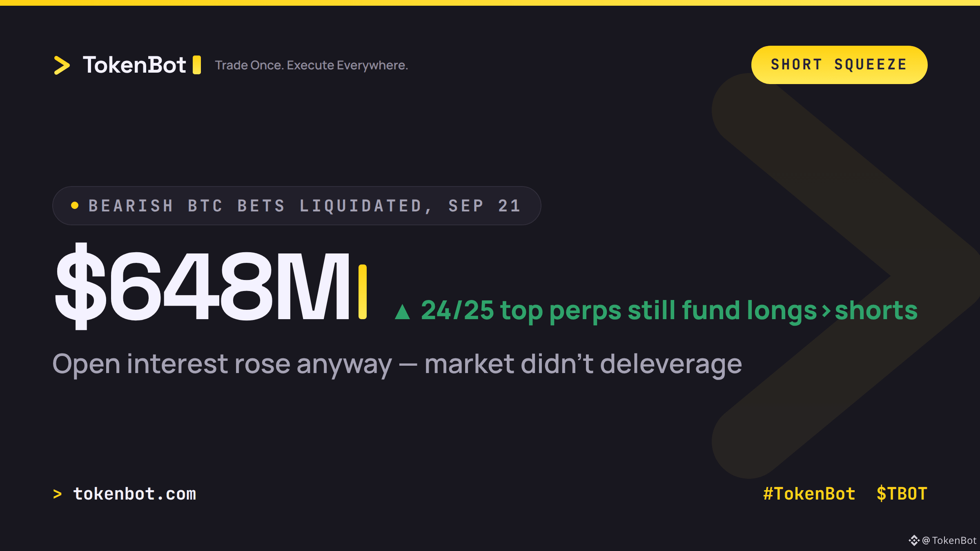Click the $TBOT ticker tag
The image size is (980, 551).
(x=902, y=494)
